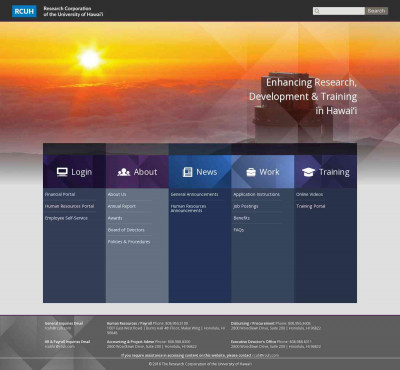Viewport: 400px width, 370px height.
Task: Open the Annual Report link
Action: [x=122, y=206]
